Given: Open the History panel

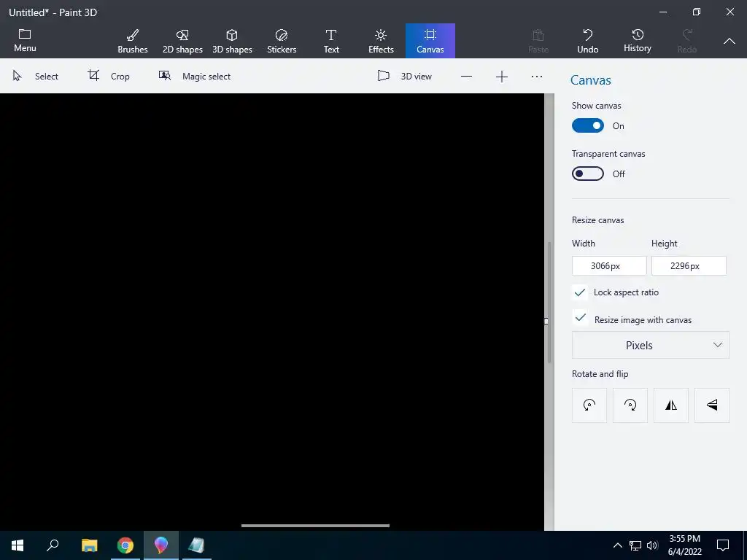Looking at the screenshot, I should [x=637, y=41].
